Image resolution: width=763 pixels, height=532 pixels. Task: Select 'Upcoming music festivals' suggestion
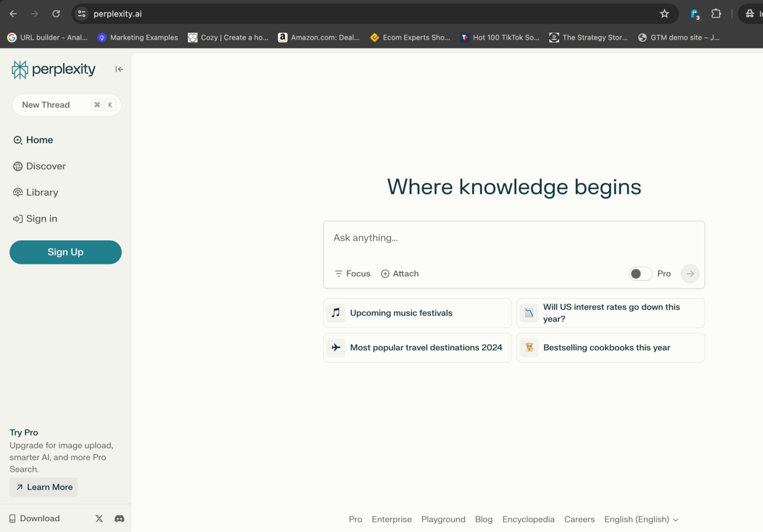[418, 313]
